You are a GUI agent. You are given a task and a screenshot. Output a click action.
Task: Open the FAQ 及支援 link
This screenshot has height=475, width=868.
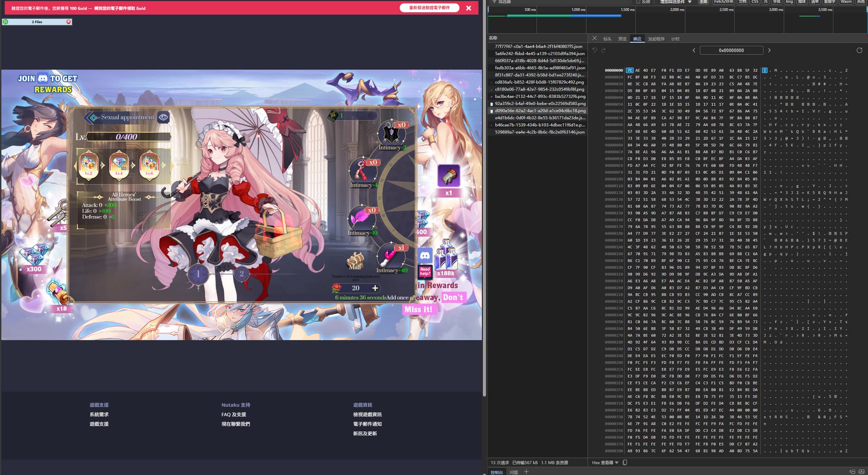click(x=234, y=414)
